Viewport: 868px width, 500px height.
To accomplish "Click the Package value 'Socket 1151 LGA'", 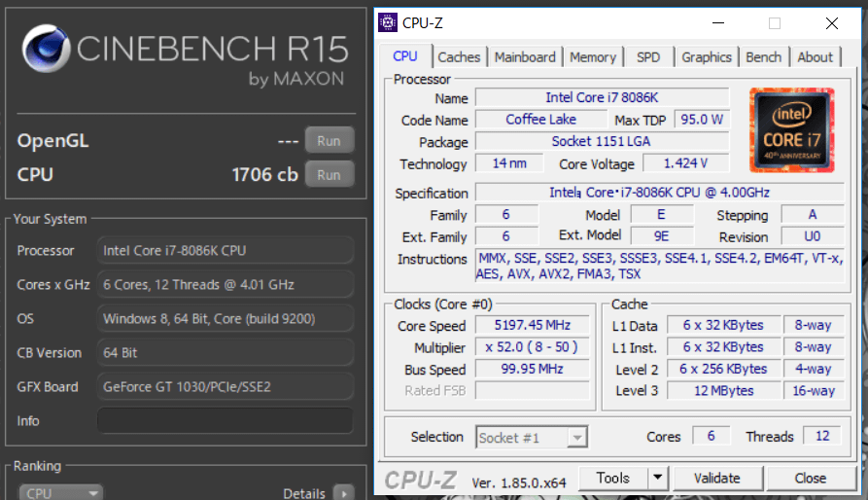I will tap(602, 141).
